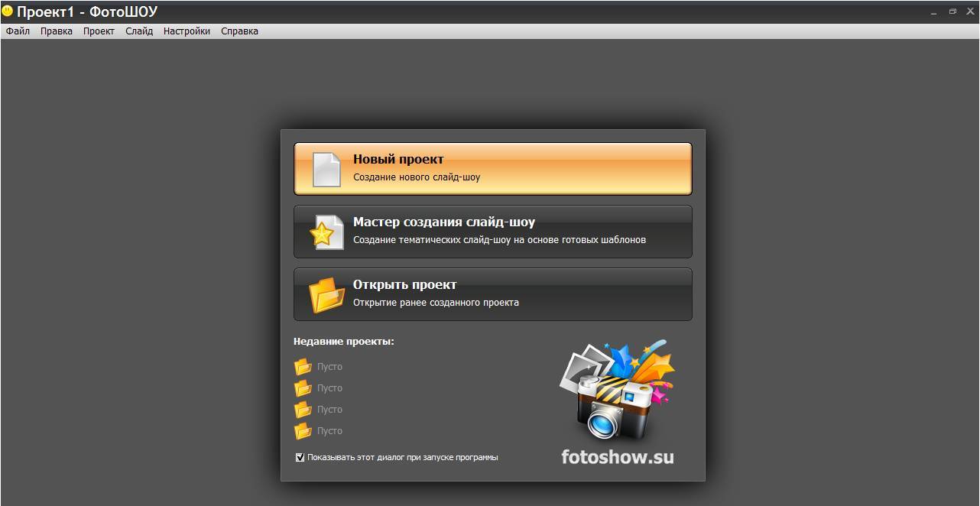Restore down the ФотоШОУ window
The height and width of the screenshot is (506, 980).
(952, 11)
